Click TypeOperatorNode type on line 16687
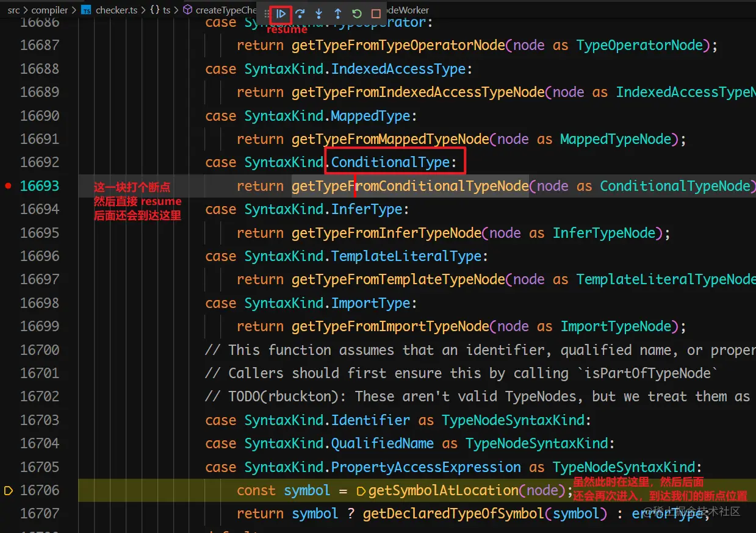756x533 pixels. pyautogui.click(x=639, y=45)
